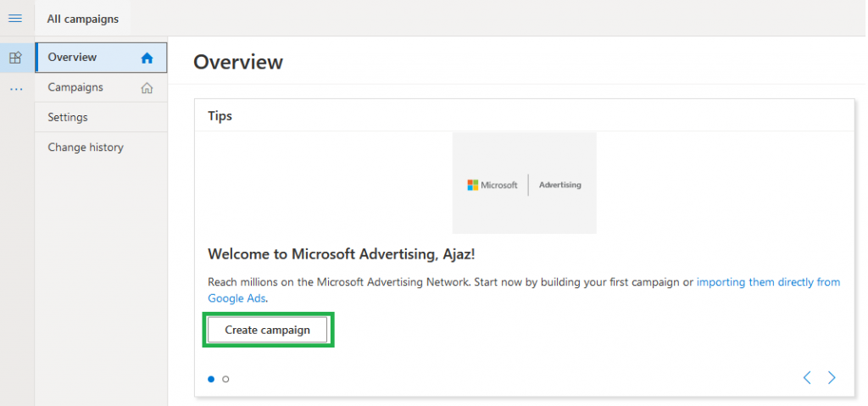Select the second empty carousel dot
The image size is (868, 406).
pyautogui.click(x=225, y=380)
